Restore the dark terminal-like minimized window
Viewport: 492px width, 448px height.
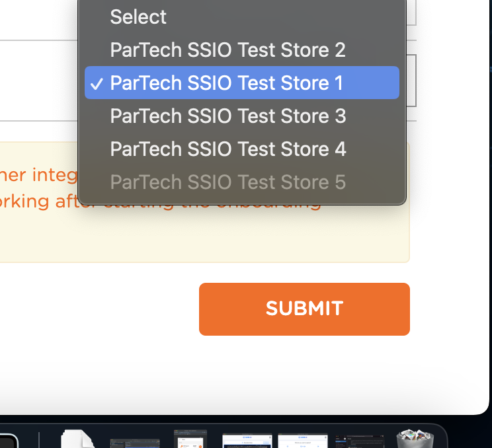[360, 441]
